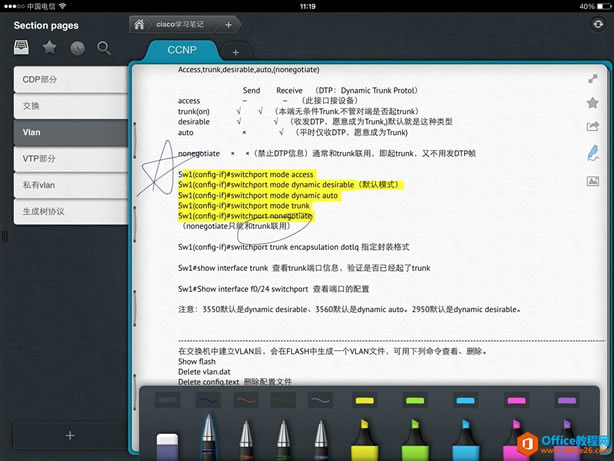Open the search magnifier in sidebar

(x=104, y=48)
